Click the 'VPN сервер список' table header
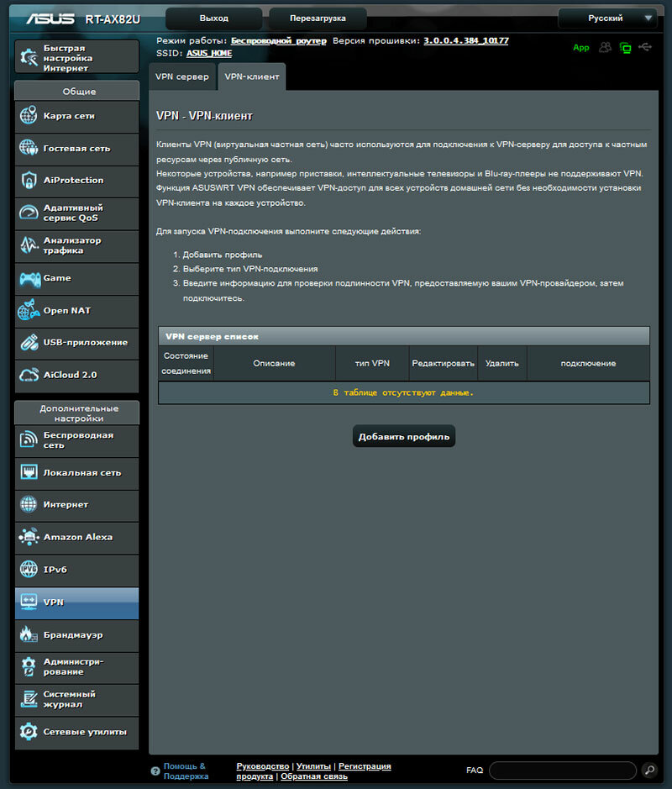The width and height of the screenshot is (672, 789). pos(404,336)
